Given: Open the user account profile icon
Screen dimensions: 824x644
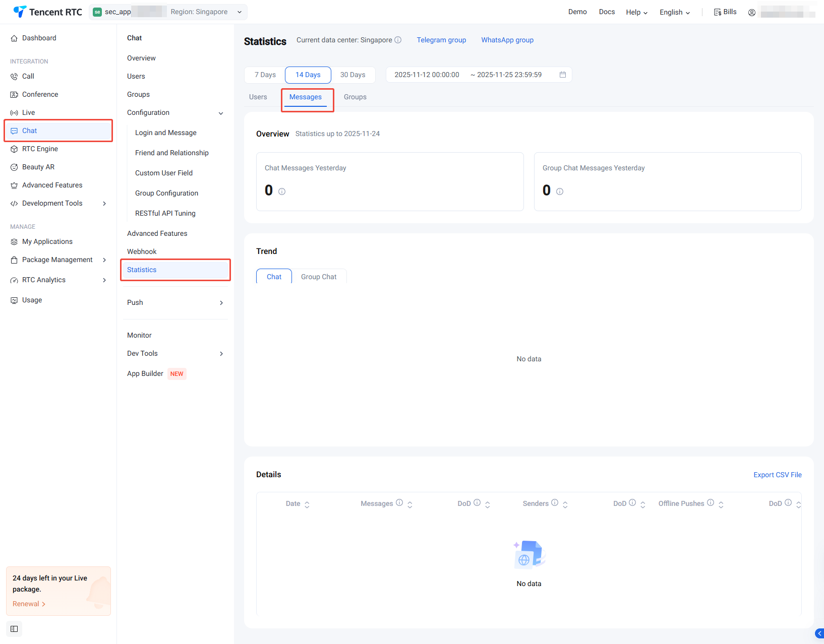Looking at the screenshot, I should 751,13.
